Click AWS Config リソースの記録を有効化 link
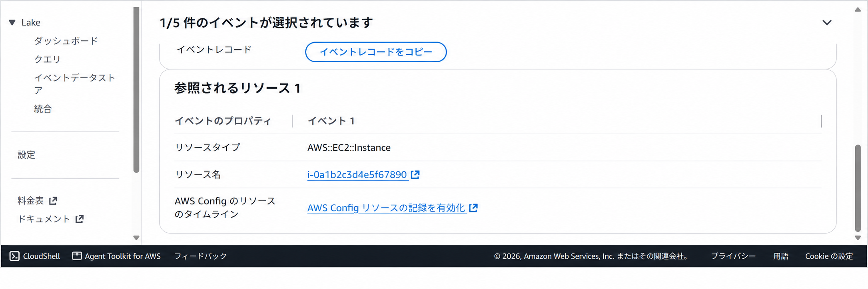The image size is (868, 289). 386,208
